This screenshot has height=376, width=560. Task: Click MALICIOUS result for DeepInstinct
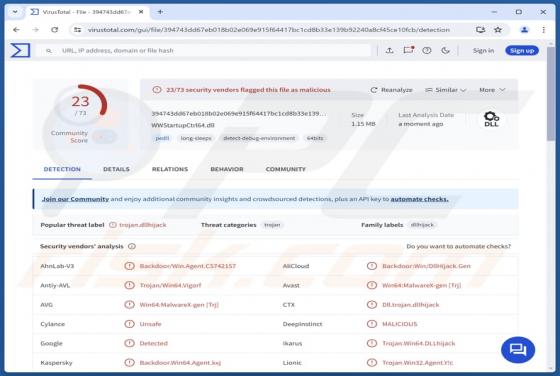point(400,324)
